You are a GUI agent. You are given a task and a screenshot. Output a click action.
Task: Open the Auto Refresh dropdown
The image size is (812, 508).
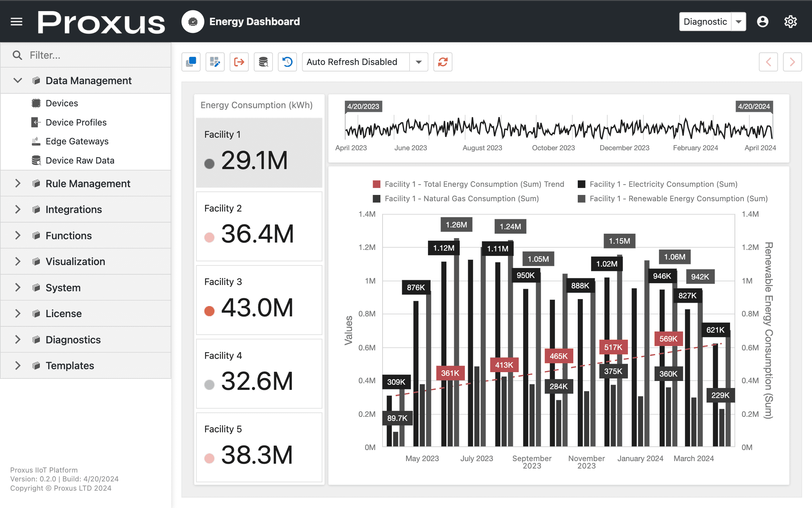(x=418, y=62)
